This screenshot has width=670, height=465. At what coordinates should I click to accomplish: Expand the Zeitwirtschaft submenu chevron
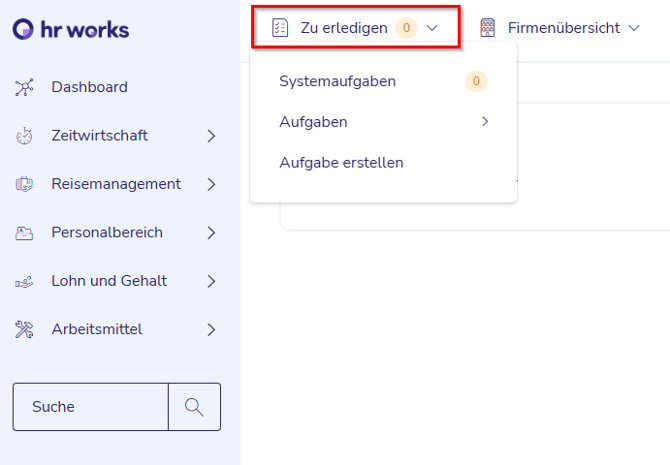pyautogui.click(x=211, y=136)
